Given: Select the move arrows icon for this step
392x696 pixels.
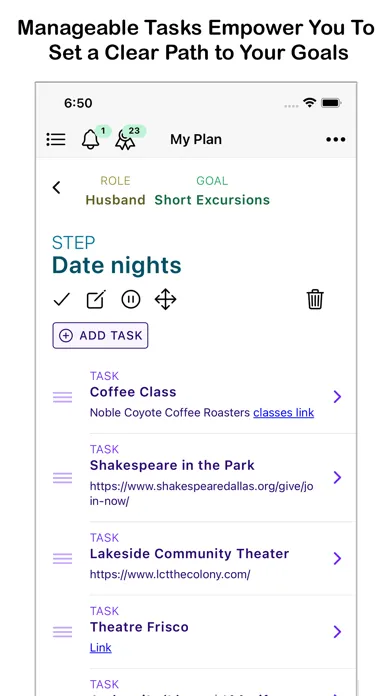Looking at the screenshot, I should 166,300.
